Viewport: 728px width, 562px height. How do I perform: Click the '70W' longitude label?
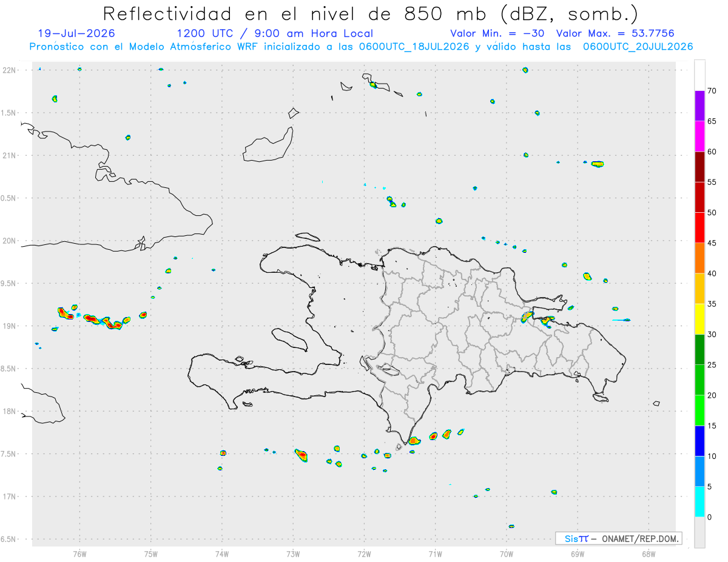[507, 554]
